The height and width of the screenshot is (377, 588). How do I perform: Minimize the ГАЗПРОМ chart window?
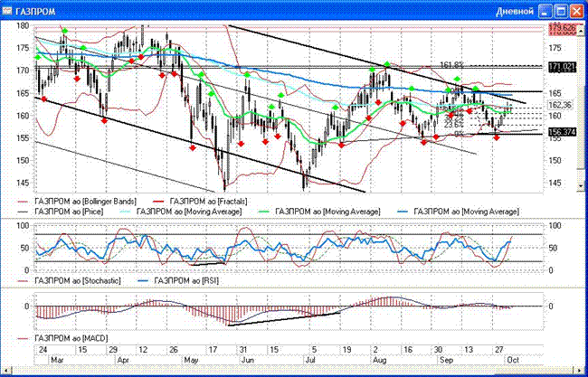tap(545, 11)
